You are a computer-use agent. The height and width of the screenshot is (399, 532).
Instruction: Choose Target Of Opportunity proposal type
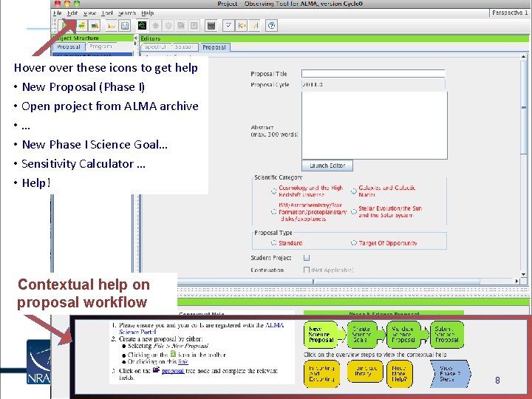(353, 243)
